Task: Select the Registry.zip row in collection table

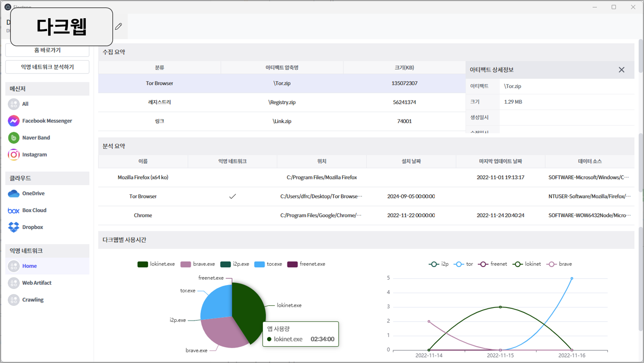Action: (x=282, y=102)
